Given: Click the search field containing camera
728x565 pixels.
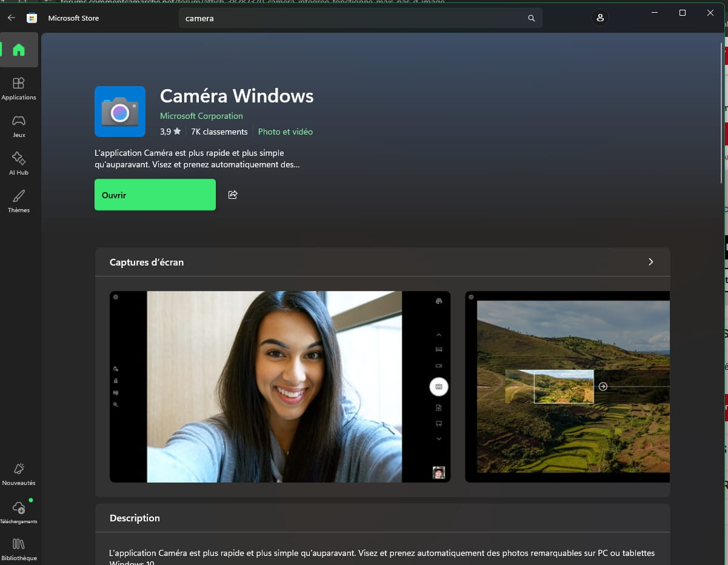Looking at the screenshot, I should coord(352,18).
